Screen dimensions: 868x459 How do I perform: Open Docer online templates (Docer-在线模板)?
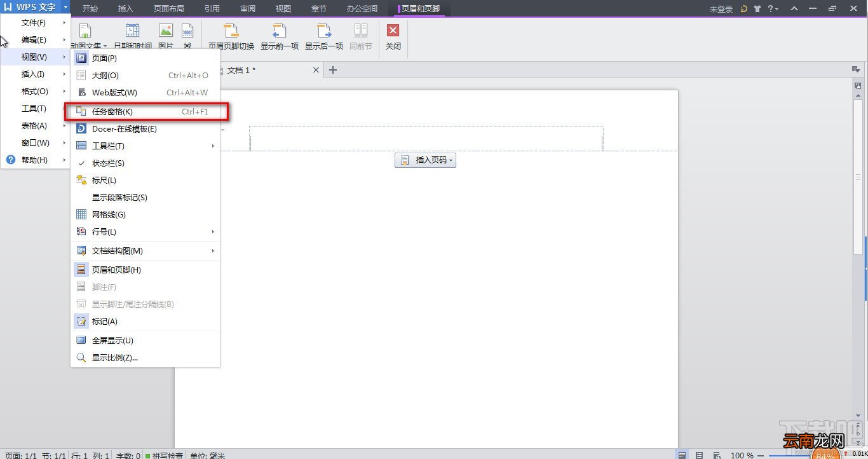point(146,129)
